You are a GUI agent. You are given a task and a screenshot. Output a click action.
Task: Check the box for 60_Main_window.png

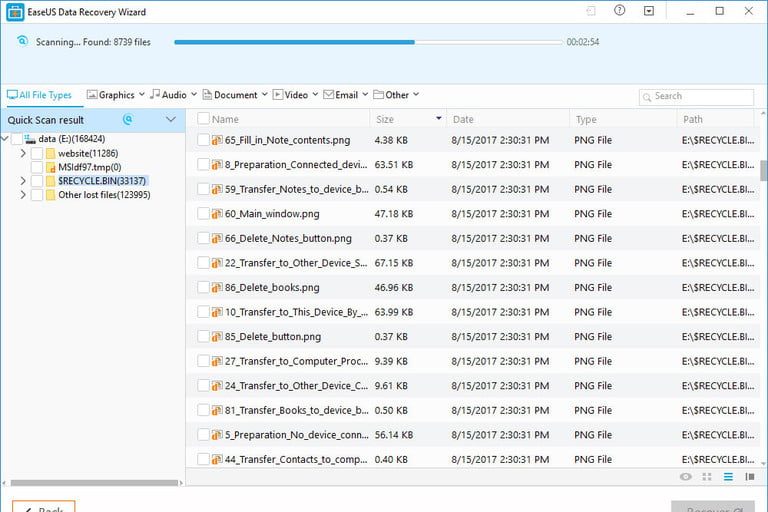(x=203, y=213)
